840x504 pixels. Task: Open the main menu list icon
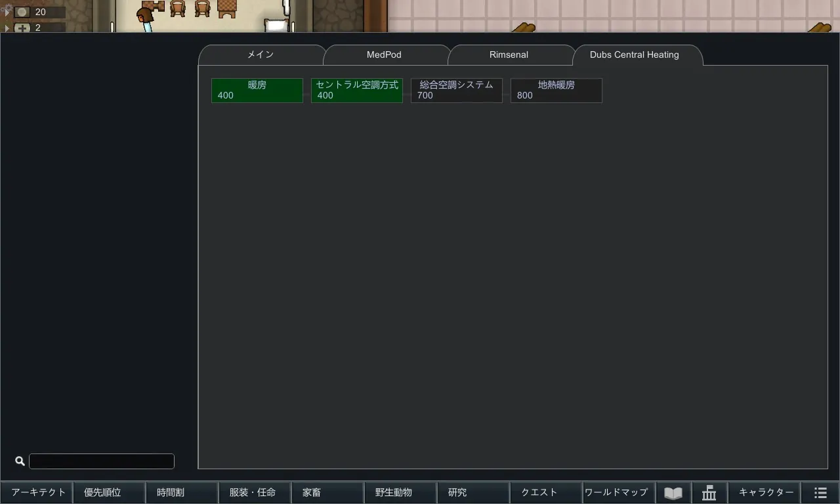(x=820, y=493)
